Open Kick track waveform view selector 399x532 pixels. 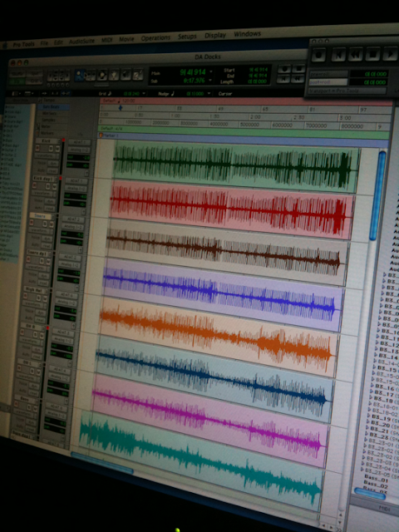(x=47, y=155)
